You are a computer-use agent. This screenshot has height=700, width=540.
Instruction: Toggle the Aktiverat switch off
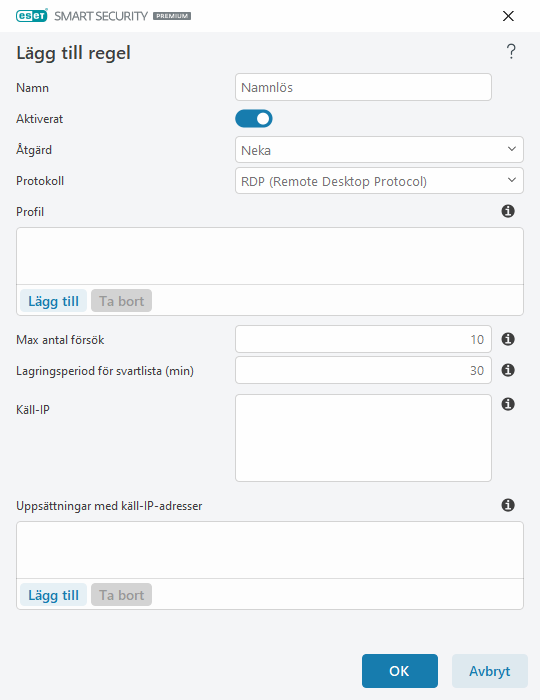pyautogui.click(x=254, y=119)
